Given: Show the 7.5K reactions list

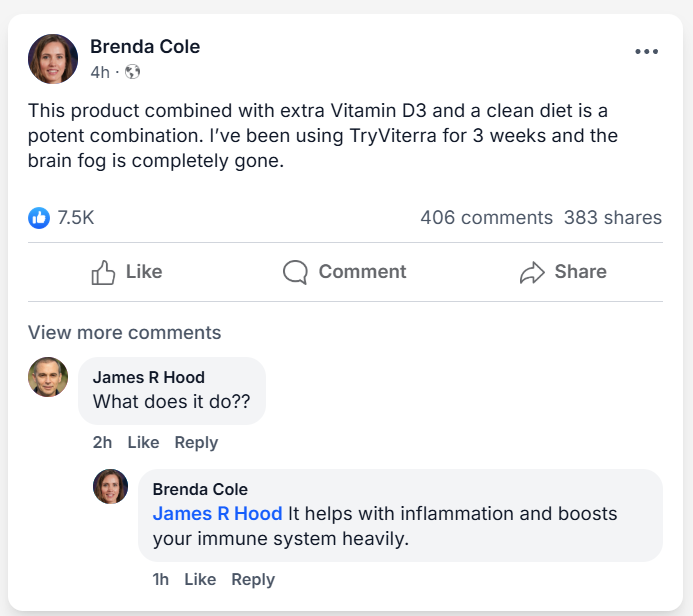Looking at the screenshot, I should pos(76,218).
